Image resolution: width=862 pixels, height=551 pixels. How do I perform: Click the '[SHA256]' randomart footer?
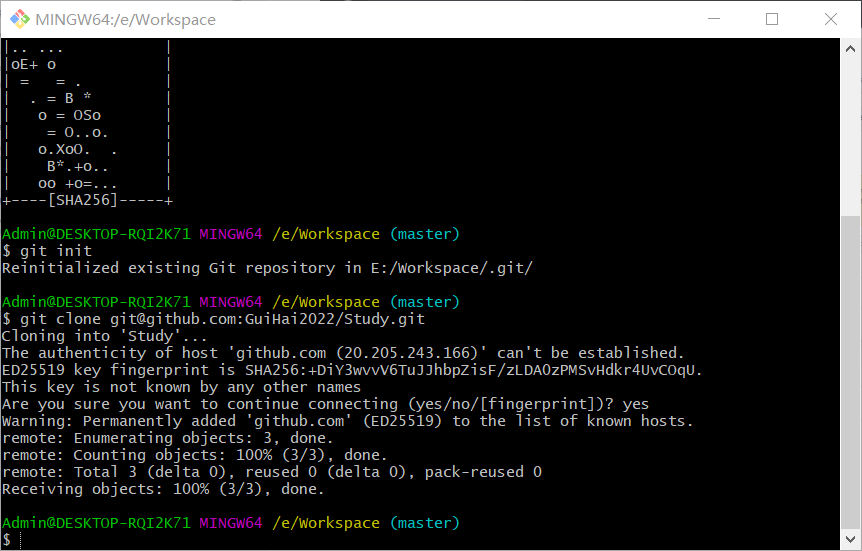click(x=88, y=200)
